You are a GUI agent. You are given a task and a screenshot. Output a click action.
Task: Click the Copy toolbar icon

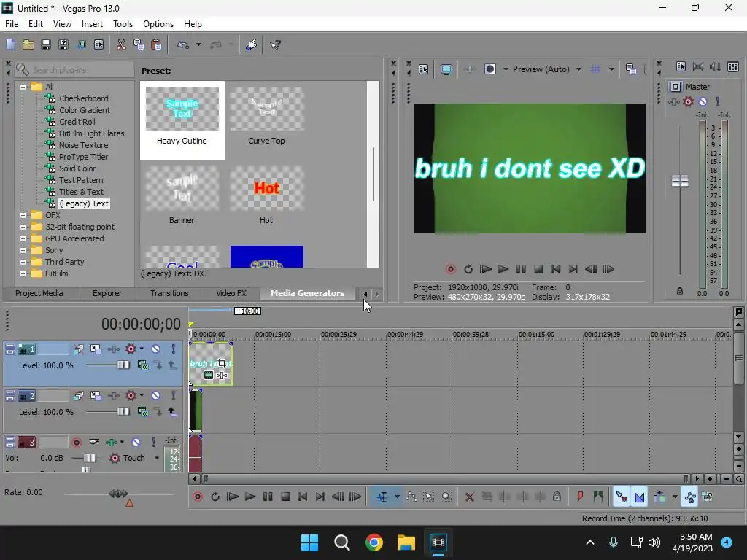pyautogui.click(x=139, y=44)
